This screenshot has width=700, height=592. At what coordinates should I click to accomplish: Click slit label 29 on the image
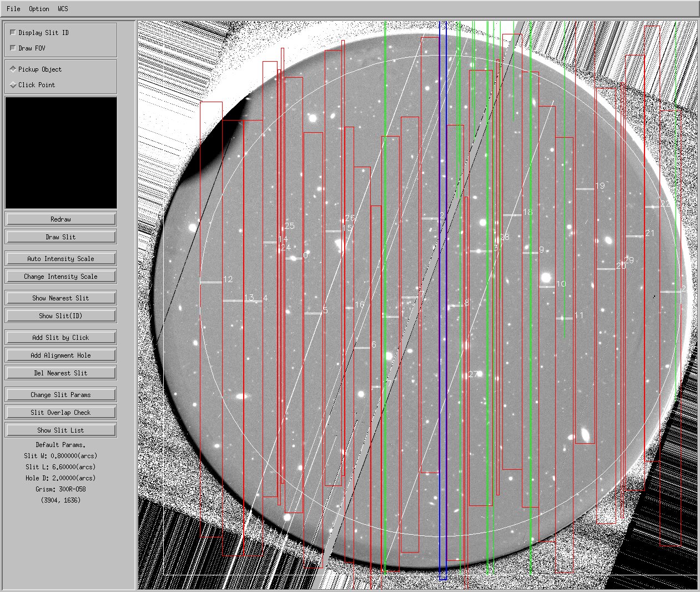click(629, 260)
